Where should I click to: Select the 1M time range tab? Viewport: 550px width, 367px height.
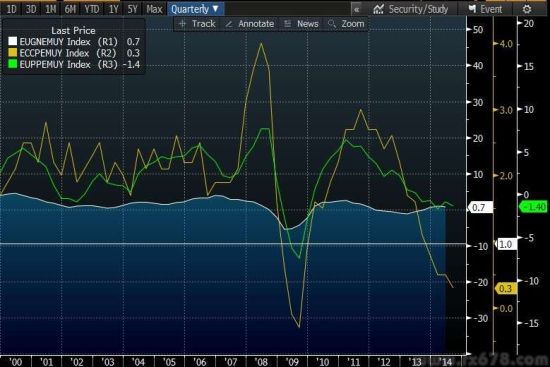(51, 9)
